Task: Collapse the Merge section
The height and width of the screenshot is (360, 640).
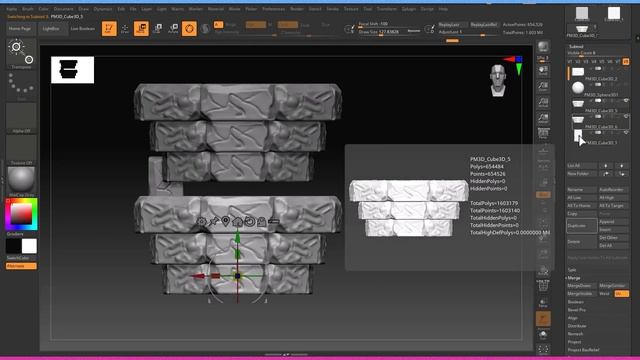Action: (x=573, y=278)
